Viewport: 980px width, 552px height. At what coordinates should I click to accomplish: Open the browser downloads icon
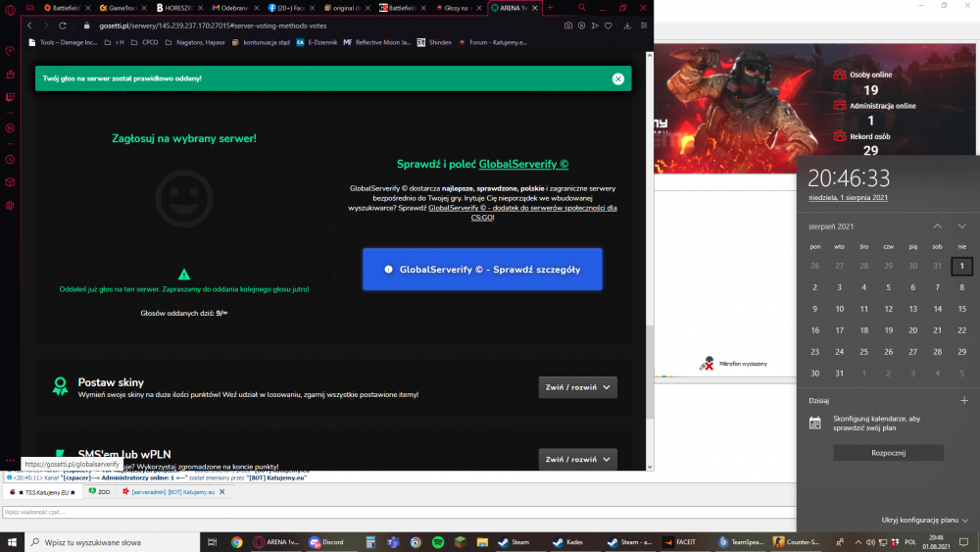[x=627, y=25]
